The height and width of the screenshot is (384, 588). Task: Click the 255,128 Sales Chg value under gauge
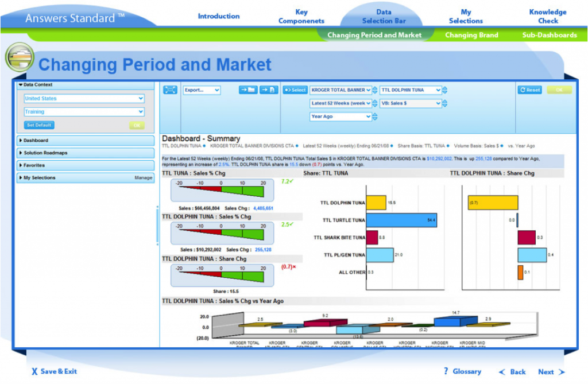click(263, 249)
